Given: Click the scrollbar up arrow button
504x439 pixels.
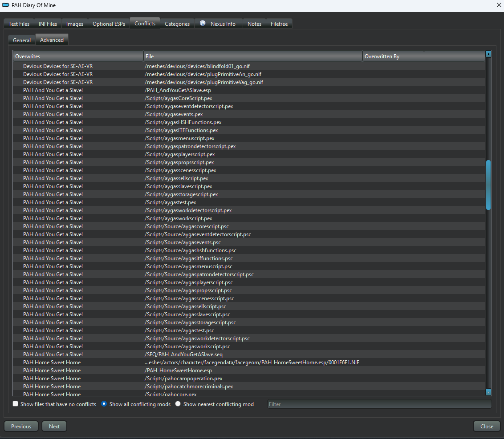Looking at the screenshot, I should [x=488, y=54].
